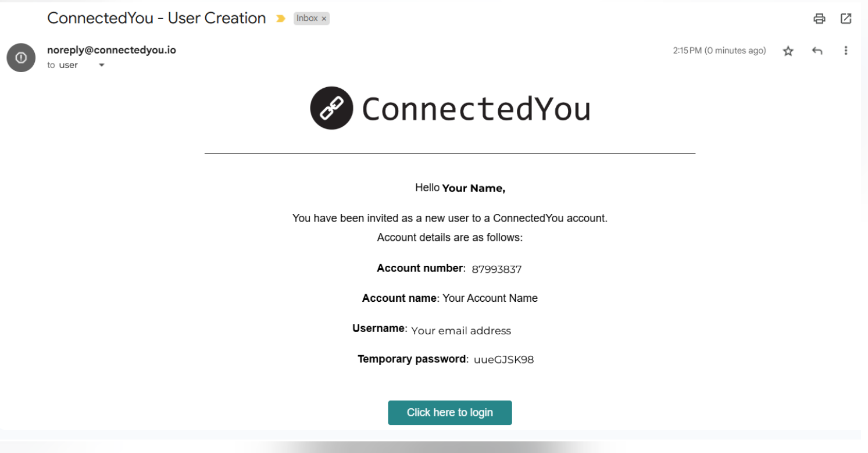The height and width of the screenshot is (453, 868).
Task: Remove the Inbox label with the x
Action: 324,19
